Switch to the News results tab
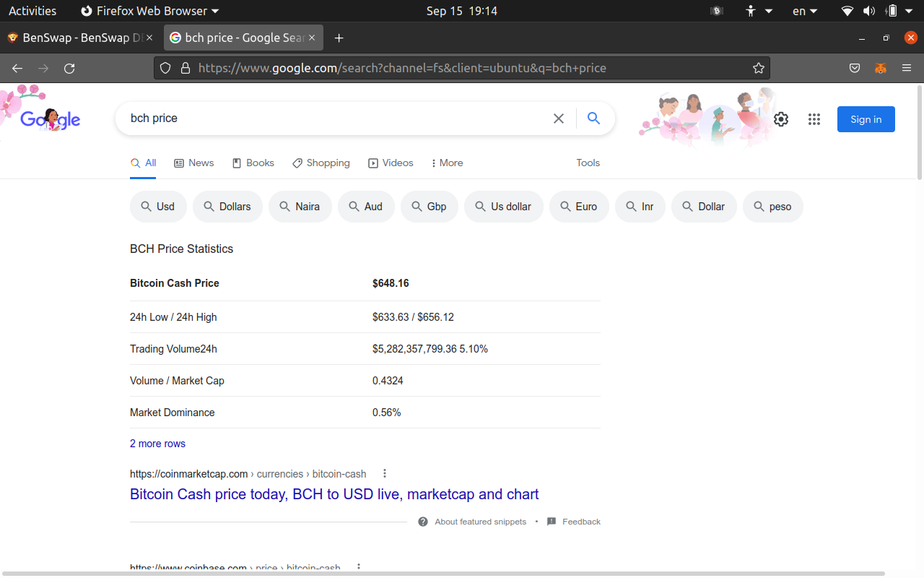Screen dimensions: 924x578 [194, 163]
